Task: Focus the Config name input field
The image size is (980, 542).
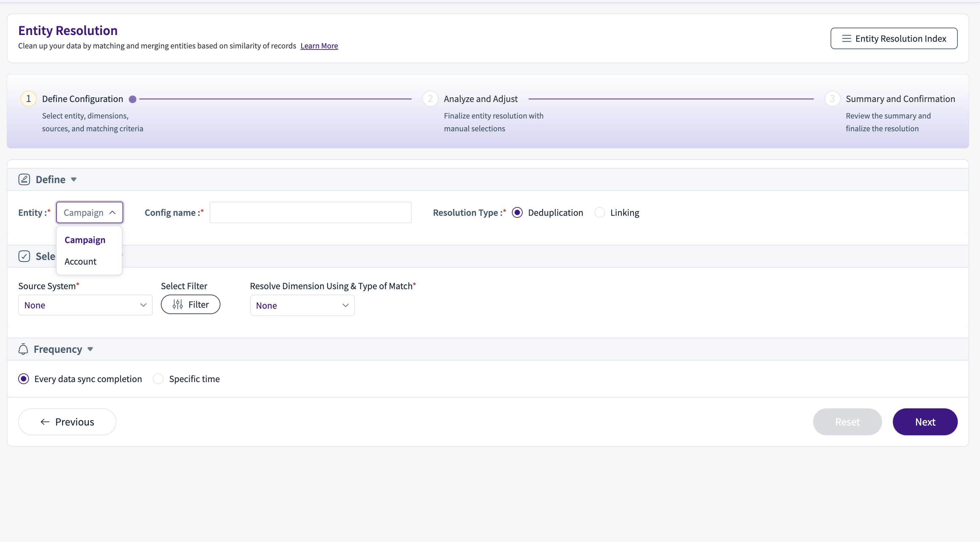Action: click(x=310, y=212)
